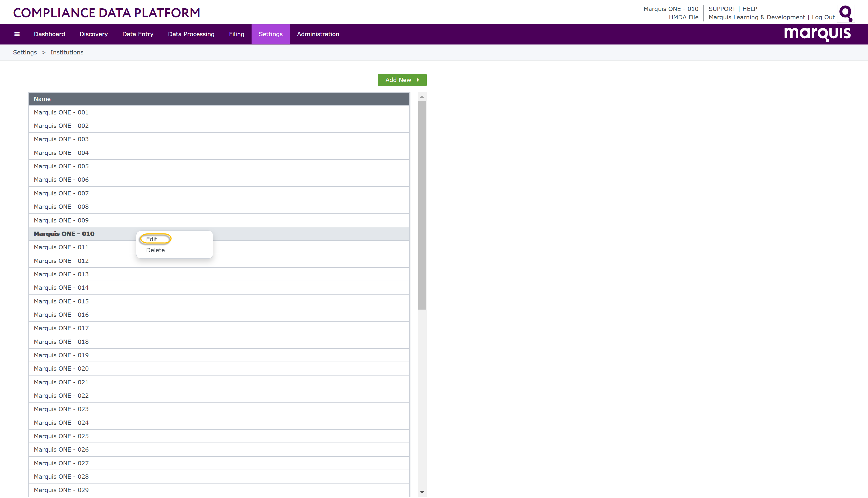Screen dimensions: 868x498
Task: Select the Settings tab
Action: tap(271, 34)
